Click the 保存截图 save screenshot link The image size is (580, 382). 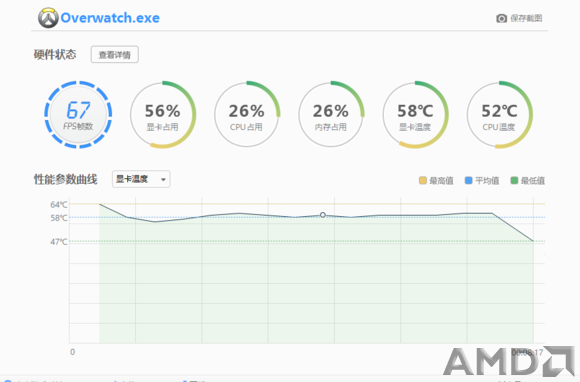pyautogui.click(x=526, y=18)
